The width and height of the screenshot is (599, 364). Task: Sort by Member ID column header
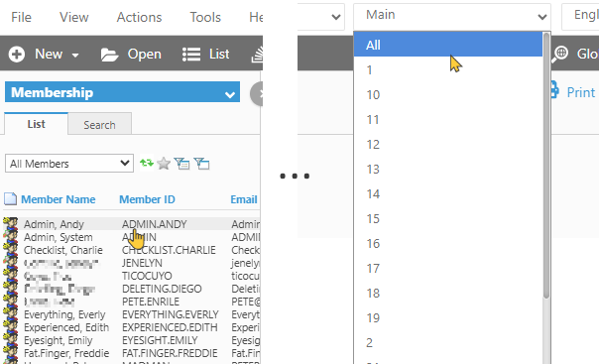tap(147, 199)
